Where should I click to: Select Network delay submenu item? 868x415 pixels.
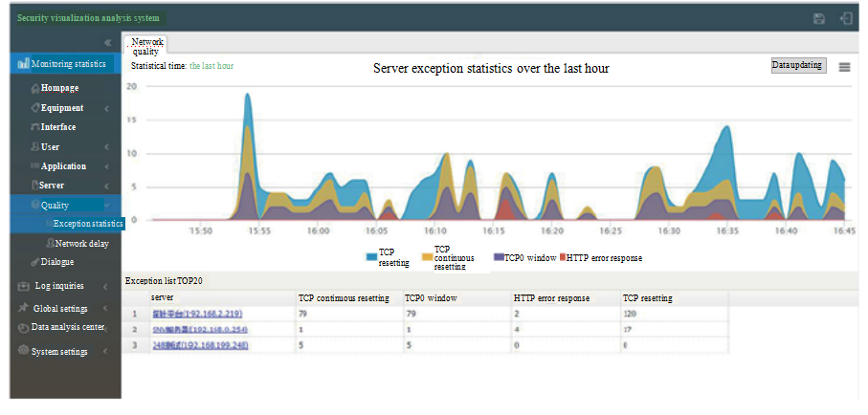coord(82,243)
